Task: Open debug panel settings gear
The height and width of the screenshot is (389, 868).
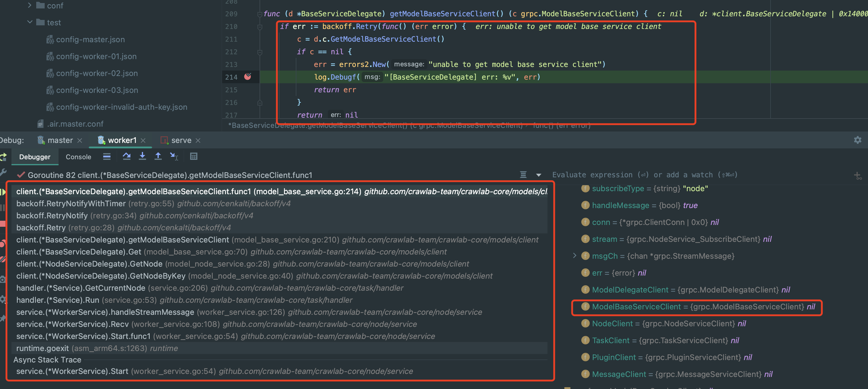Action: [x=857, y=140]
